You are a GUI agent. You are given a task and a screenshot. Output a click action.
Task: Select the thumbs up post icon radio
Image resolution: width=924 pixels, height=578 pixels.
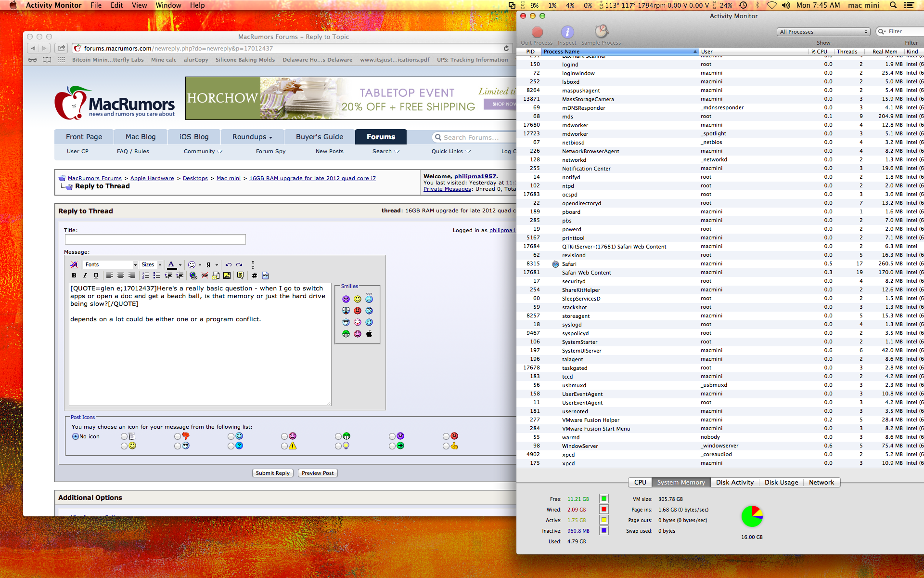pyautogui.click(x=446, y=446)
